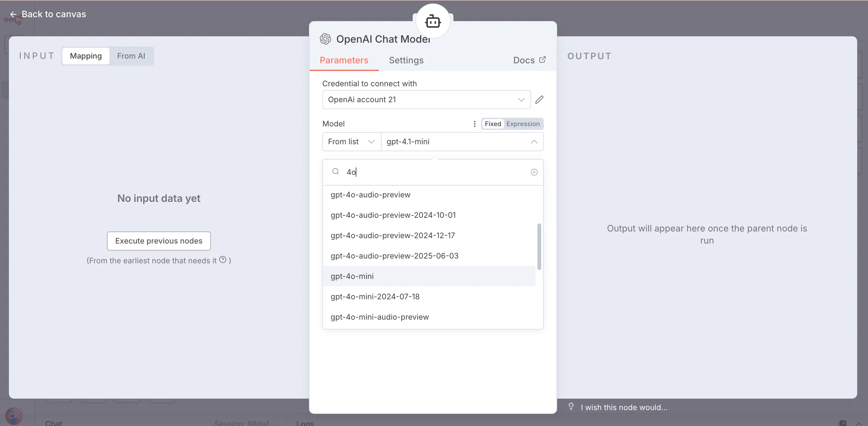
Task: Click the No input data yet message
Action: (x=159, y=198)
